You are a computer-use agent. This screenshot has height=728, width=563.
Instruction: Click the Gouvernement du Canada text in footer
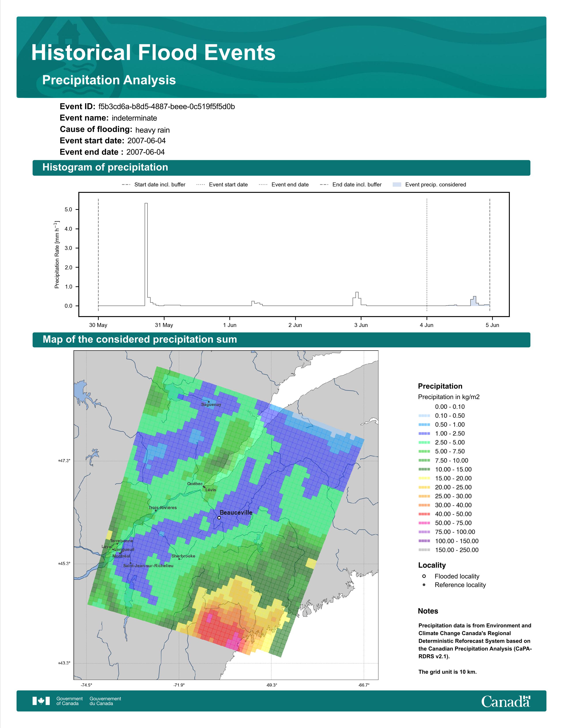105,701
